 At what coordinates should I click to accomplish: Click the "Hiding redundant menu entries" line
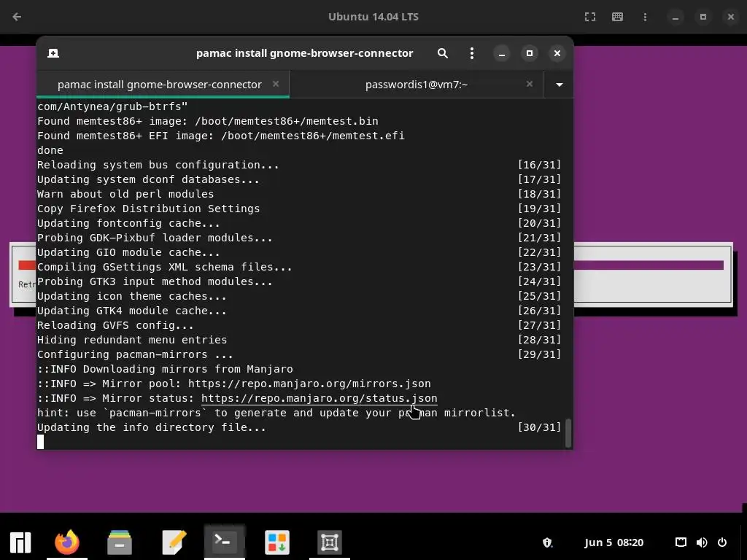(132, 340)
